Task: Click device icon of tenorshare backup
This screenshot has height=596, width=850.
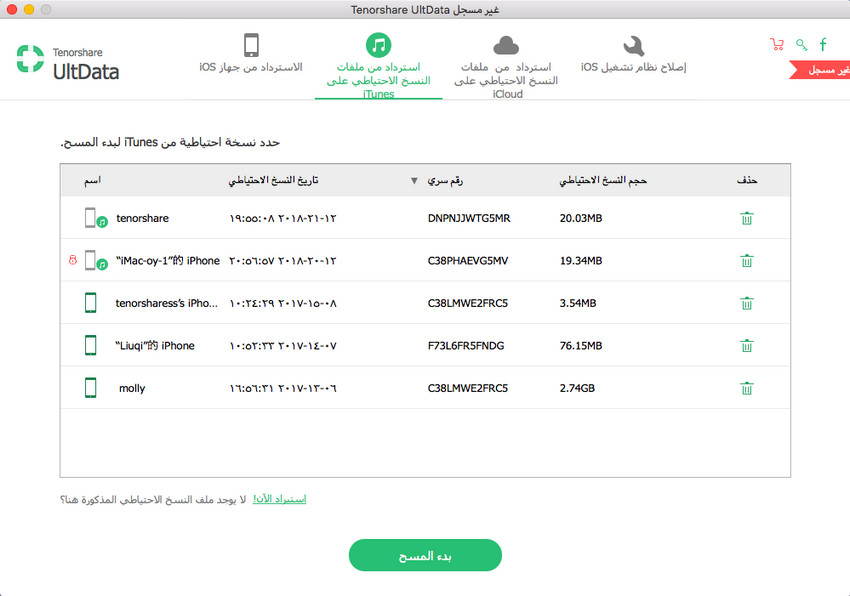Action: tap(96, 218)
